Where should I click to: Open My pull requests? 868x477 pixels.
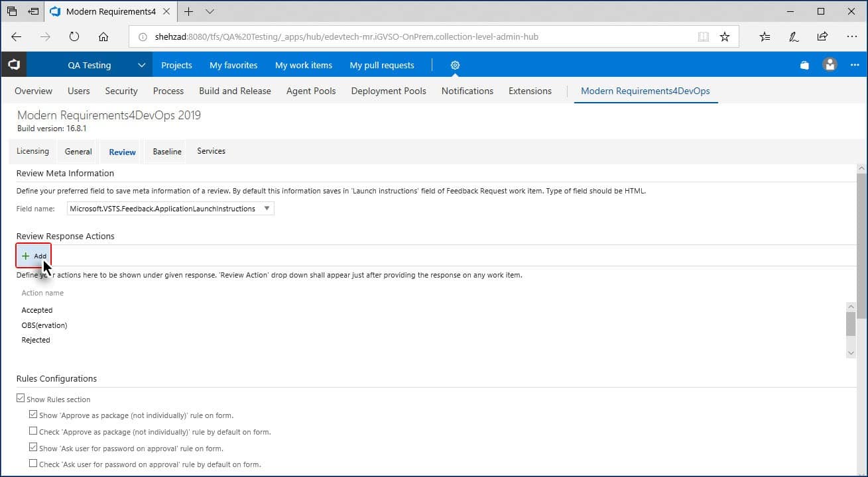382,65
